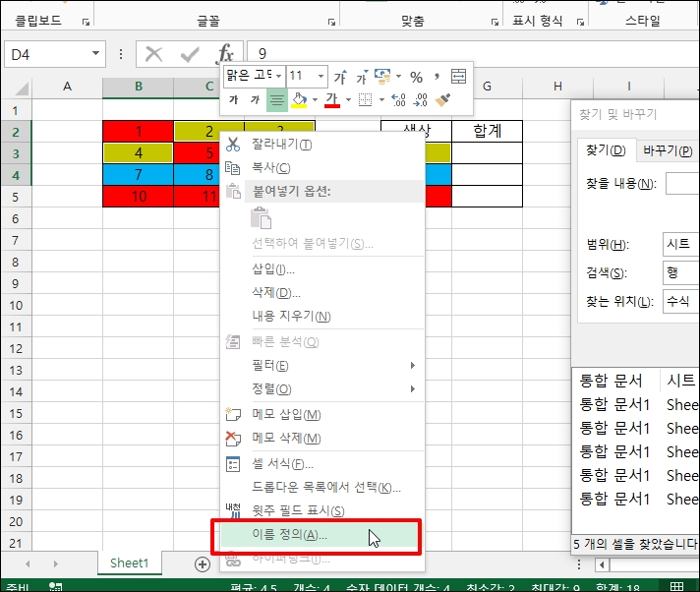This screenshot has height=592, width=700.
Task: Click the Cut scissors icon in context menu
Action: 233,145
